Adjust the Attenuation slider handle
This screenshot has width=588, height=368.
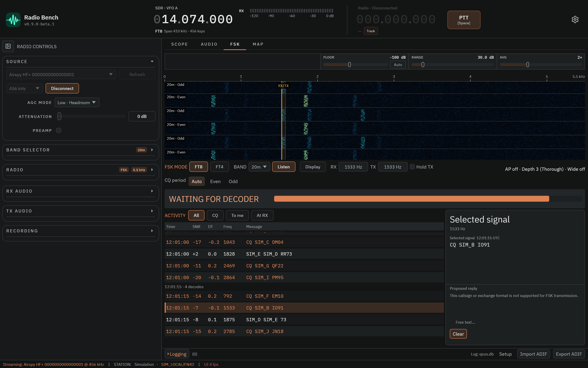59,116
